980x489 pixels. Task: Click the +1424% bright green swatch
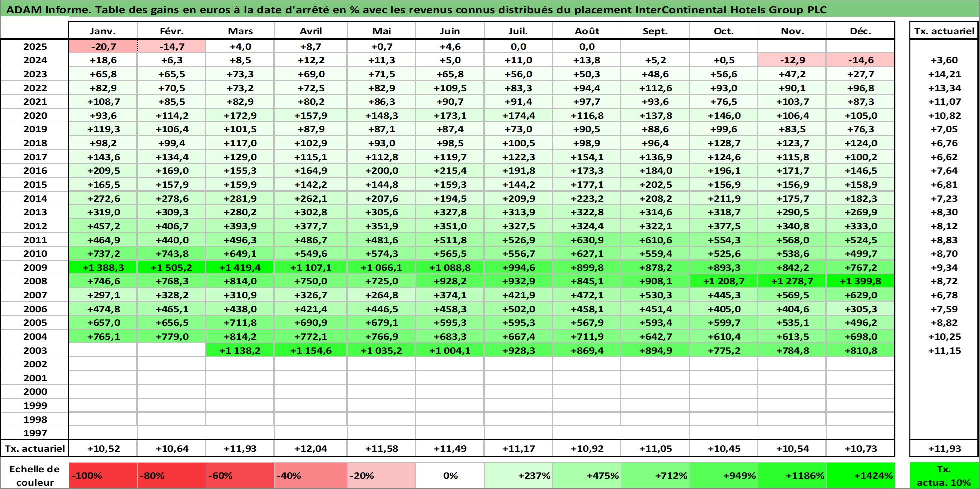pyautogui.click(x=860, y=476)
